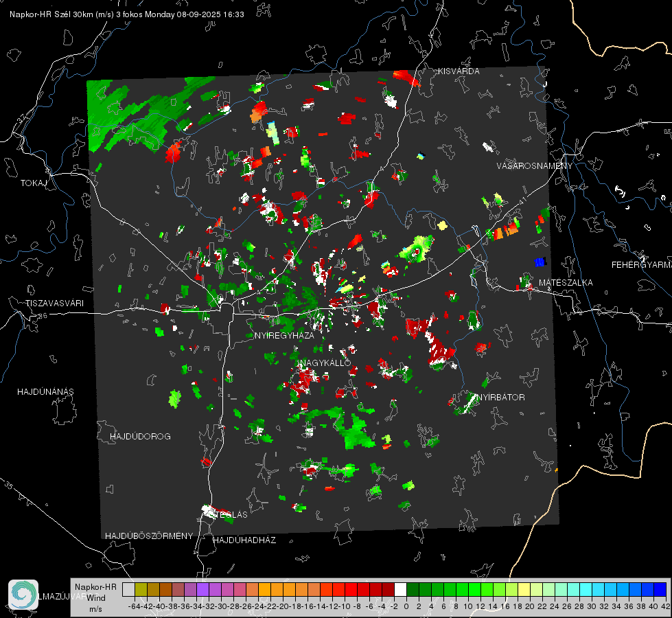Click the m/s unit label in legend
The width and height of the screenshot is (672, 618).
click(x=95, y=608)
